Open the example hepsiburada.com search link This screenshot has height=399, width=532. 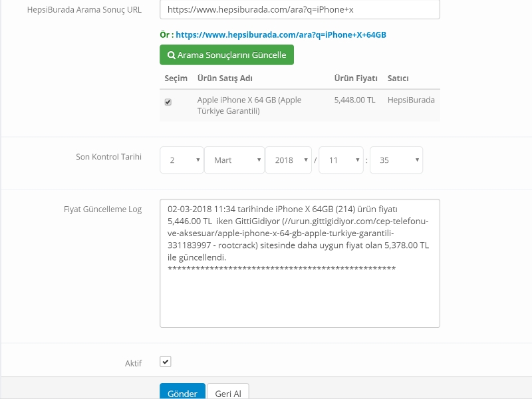(281, 35)
